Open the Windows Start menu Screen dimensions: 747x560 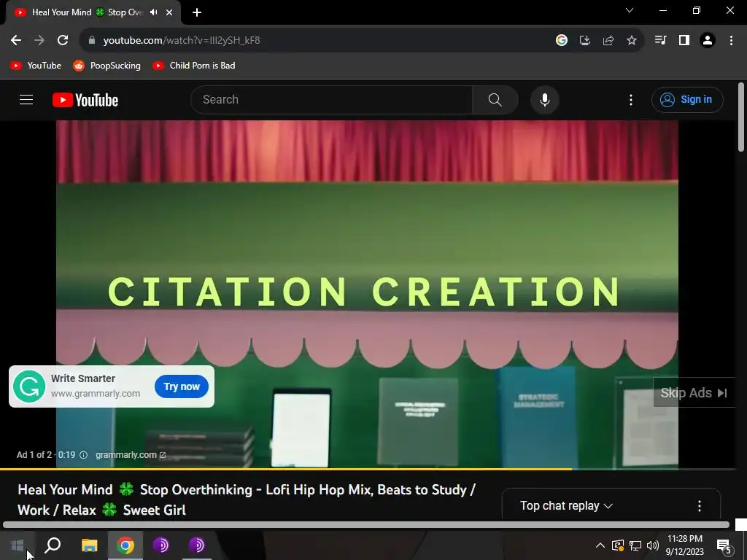click(18, 545)
